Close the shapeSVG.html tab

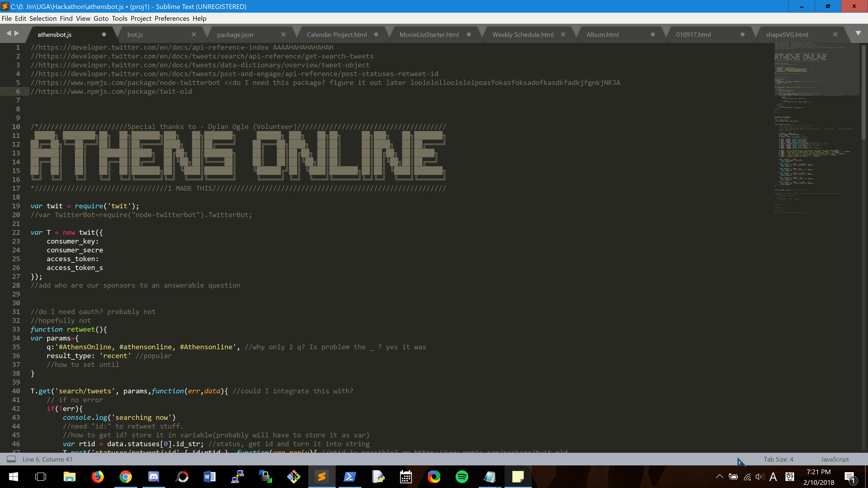pyautogui.click(x=835, y=34)
